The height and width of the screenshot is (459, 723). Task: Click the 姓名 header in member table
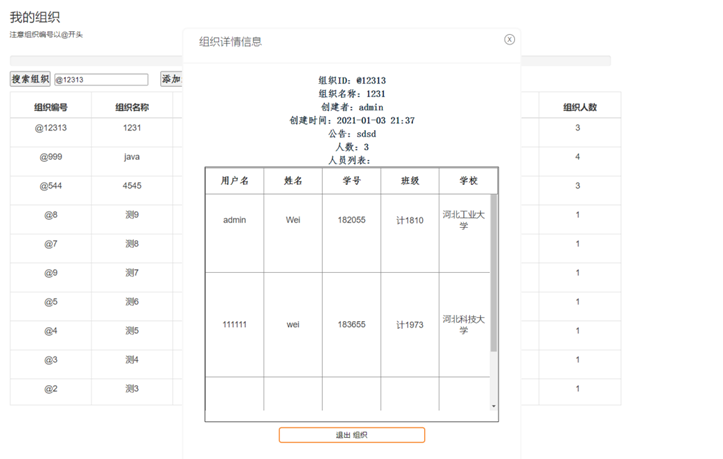click(x=293, y=181)
